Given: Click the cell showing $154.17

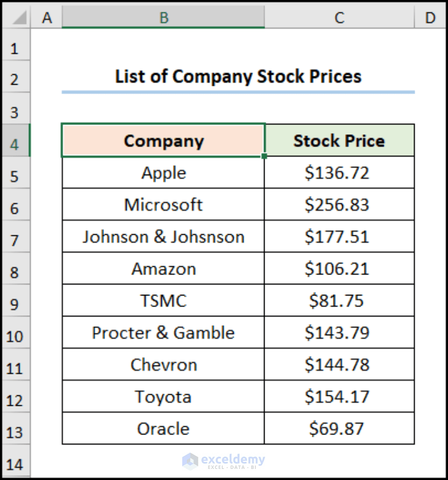Looking at the screenshot, I should coord(339,396).
